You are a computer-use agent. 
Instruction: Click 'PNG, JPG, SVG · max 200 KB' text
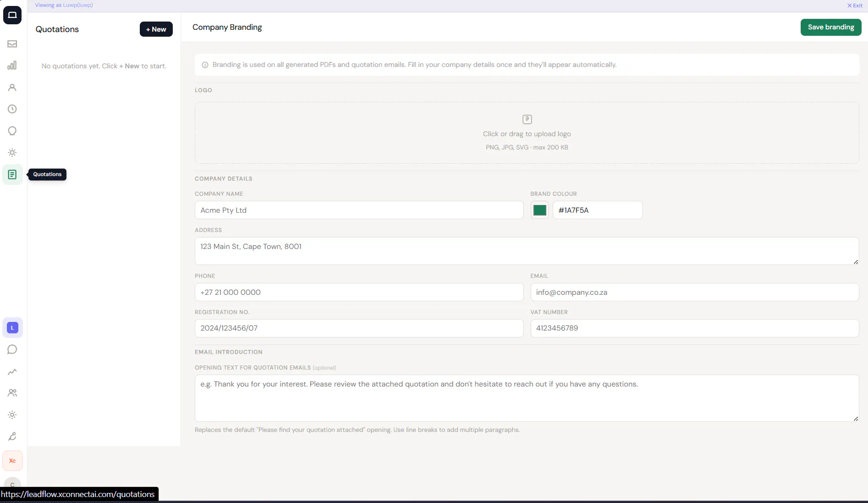click(527, 147)
